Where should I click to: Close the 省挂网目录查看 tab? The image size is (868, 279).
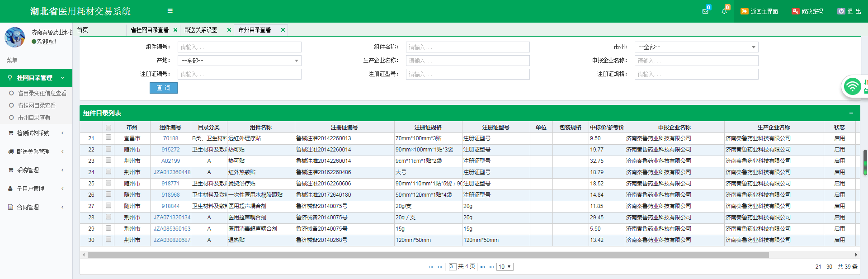[x=175, y=30]
